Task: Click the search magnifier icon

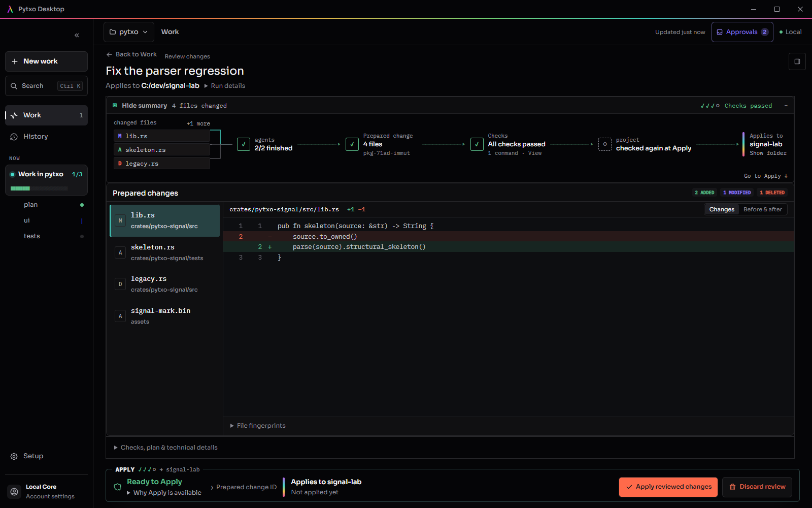Action: point(14,86)
